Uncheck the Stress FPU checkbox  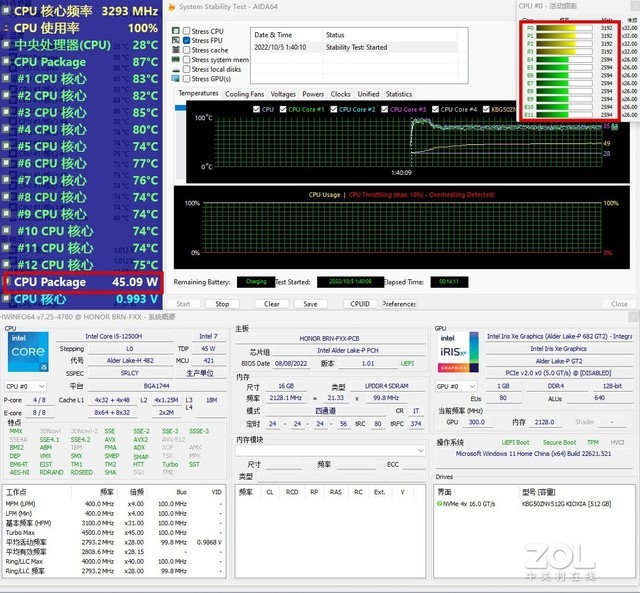coord(186,41)
